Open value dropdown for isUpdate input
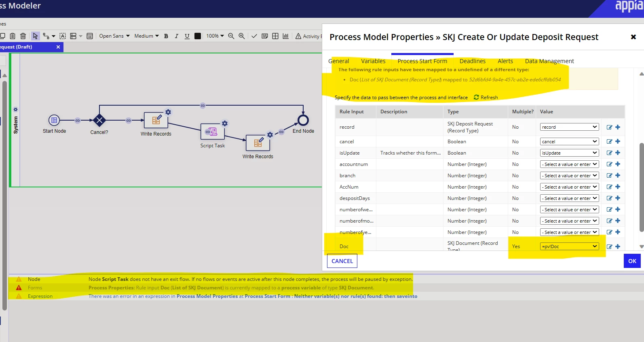 coord(569,153)
